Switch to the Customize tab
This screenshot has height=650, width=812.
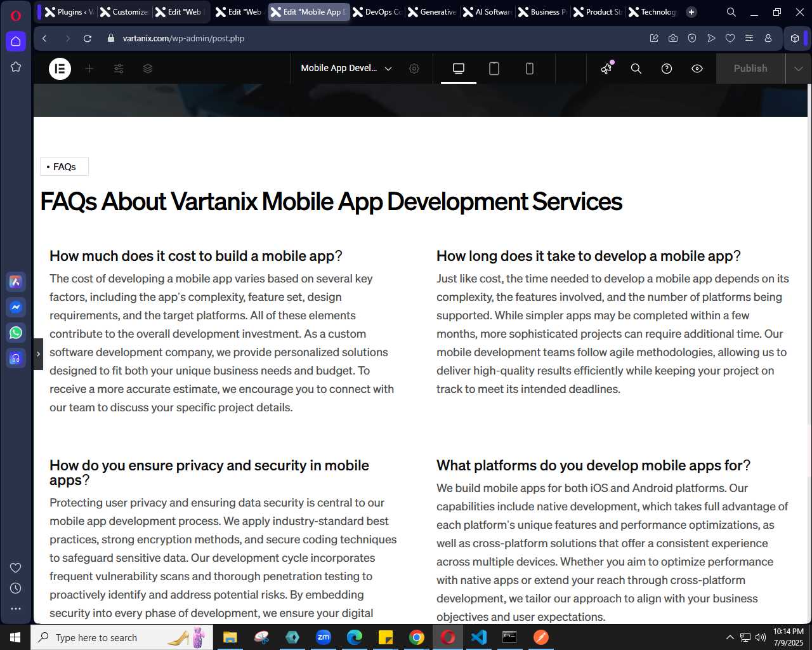click(x=124, y=12)
